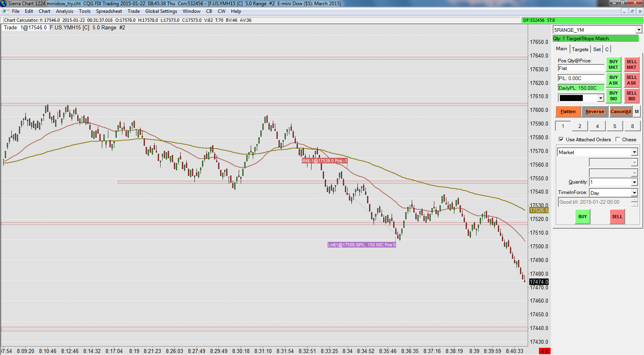Click the green BUY button at panel bottom
The height and width of the screenshot is (355, 644).
pyautogui.click(x=582, y=217)
